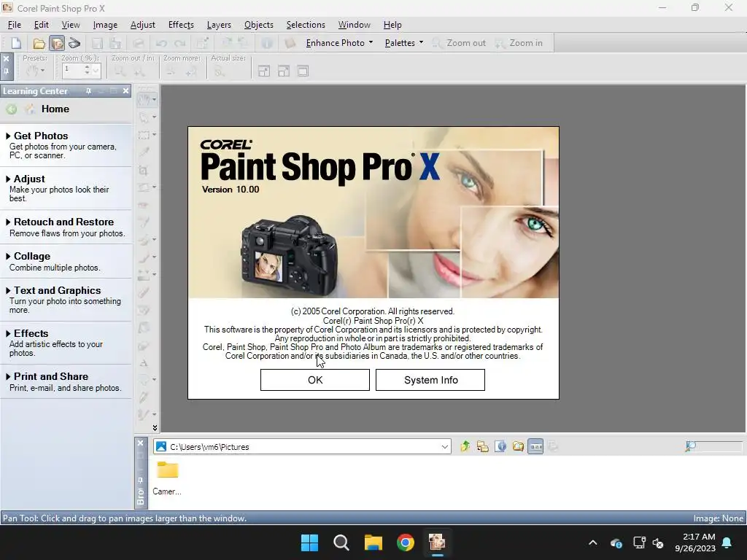This screenshot has width=747, height=560.
Task: Open the Pan tool flyout arrow
Action: 155,99
